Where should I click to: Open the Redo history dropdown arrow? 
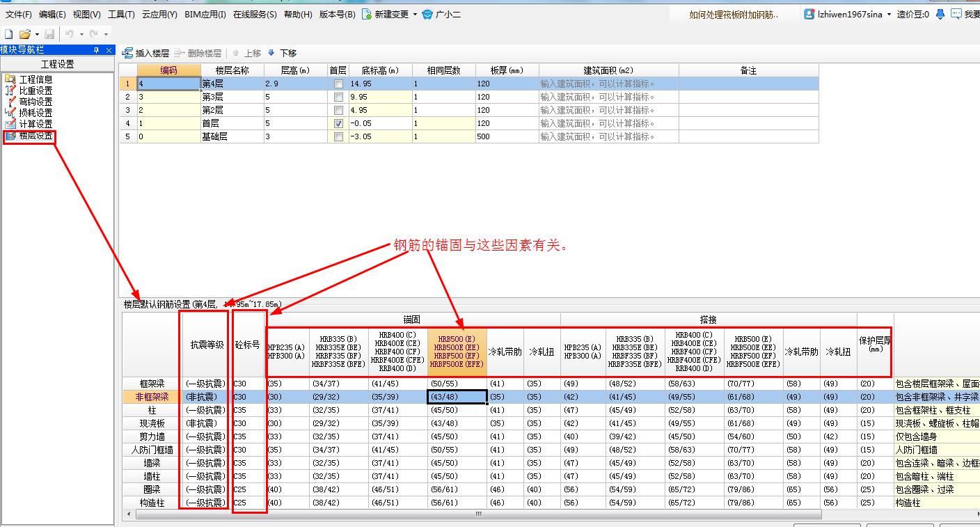coord(106,34)
